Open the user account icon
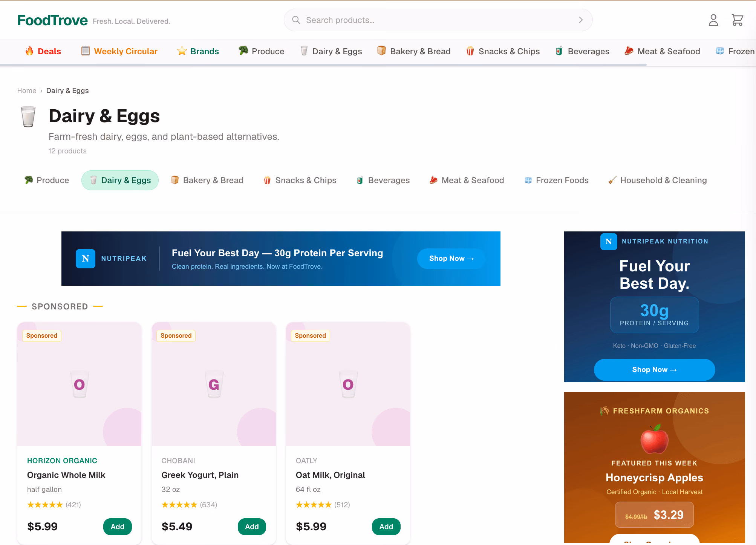The image size is (756, 545). tap(713, 20)
